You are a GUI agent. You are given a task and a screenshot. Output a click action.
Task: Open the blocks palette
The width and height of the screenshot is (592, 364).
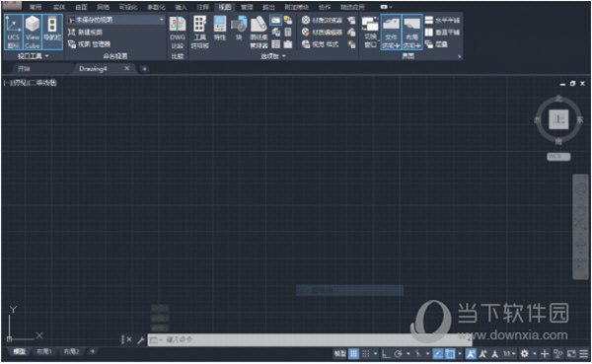(239, 28)
